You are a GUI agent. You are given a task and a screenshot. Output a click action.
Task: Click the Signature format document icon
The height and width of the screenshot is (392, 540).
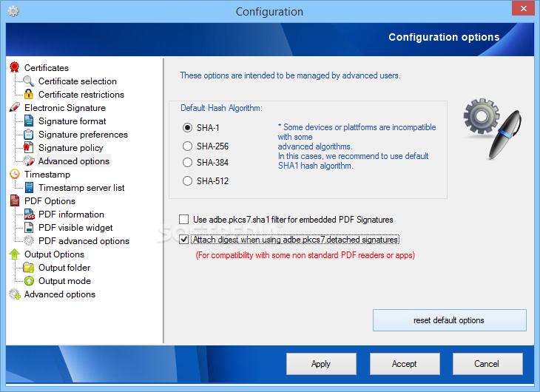point(29,121)
